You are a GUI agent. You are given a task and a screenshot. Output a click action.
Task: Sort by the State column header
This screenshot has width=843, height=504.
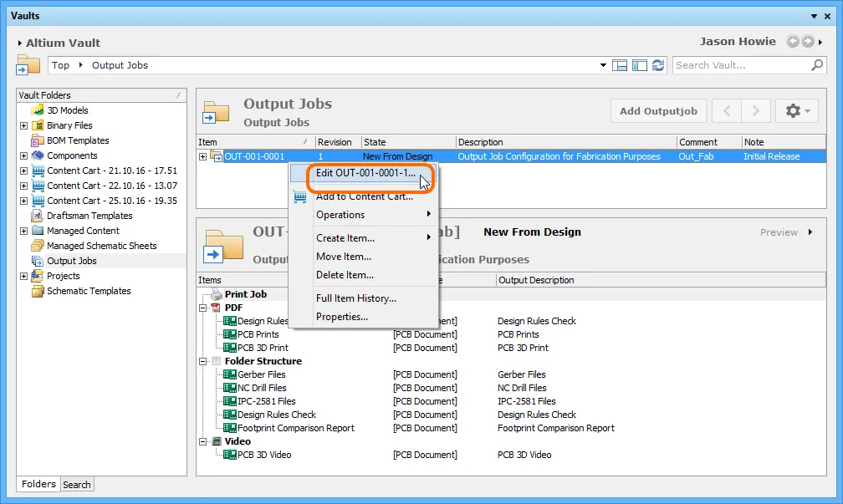click(409, 142)
